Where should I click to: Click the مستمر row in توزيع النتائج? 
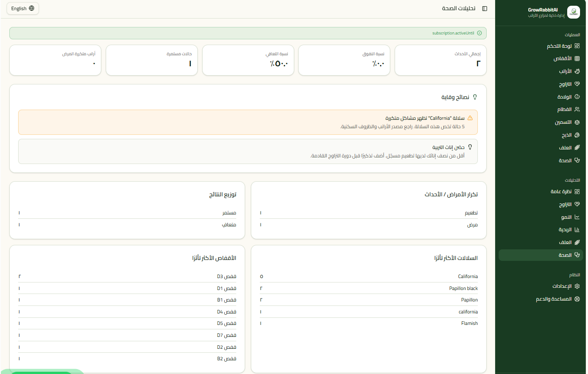pyautogui.click(x=127, y=213)
